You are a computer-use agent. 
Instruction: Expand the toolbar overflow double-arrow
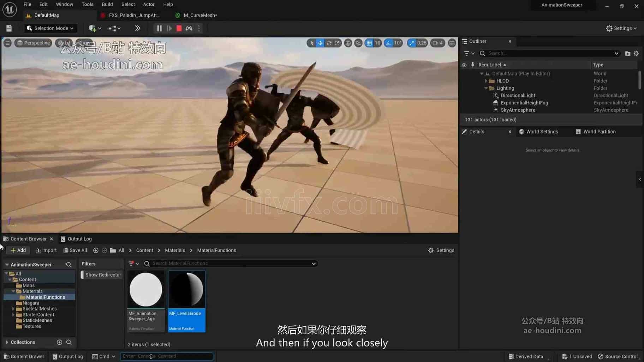pos(137,28)
